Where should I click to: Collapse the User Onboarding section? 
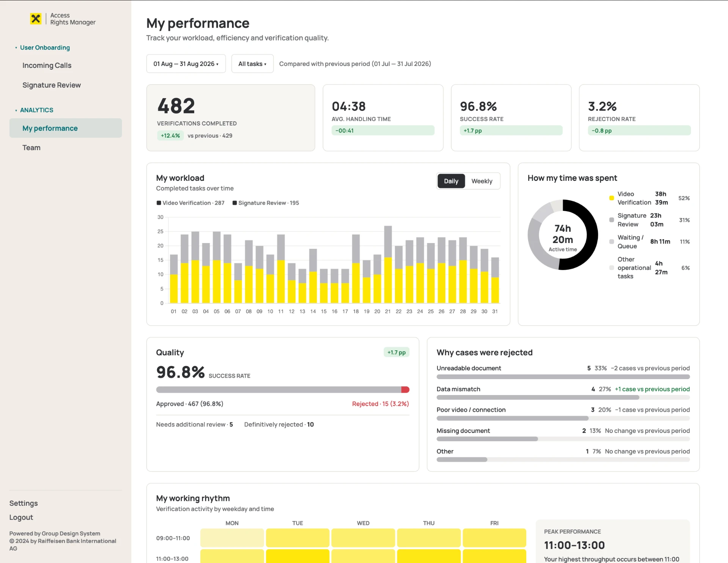click(42, 47)
